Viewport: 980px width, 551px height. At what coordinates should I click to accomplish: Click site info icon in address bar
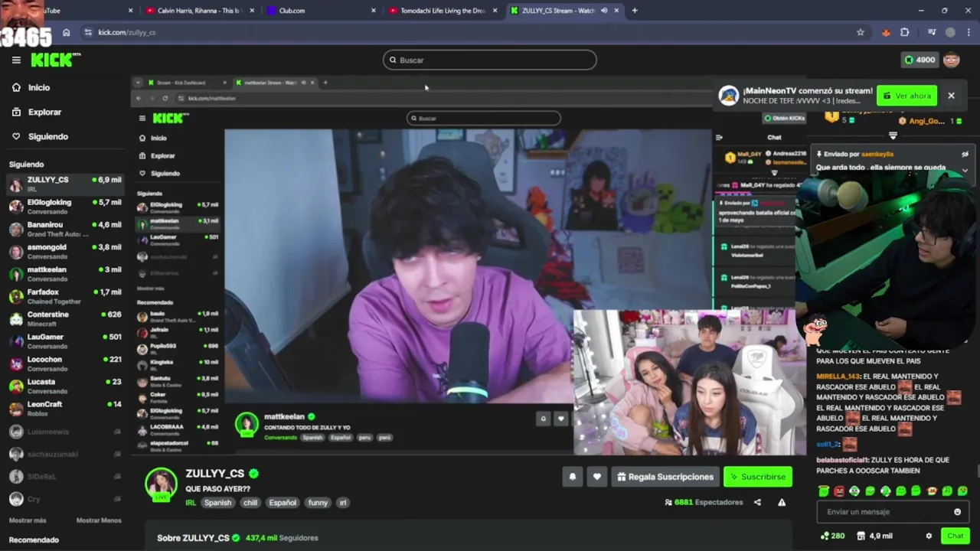(x=88, y=32)
